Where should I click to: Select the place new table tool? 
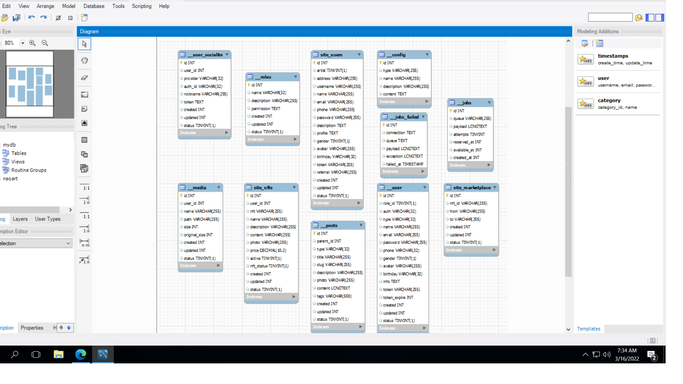85,140
